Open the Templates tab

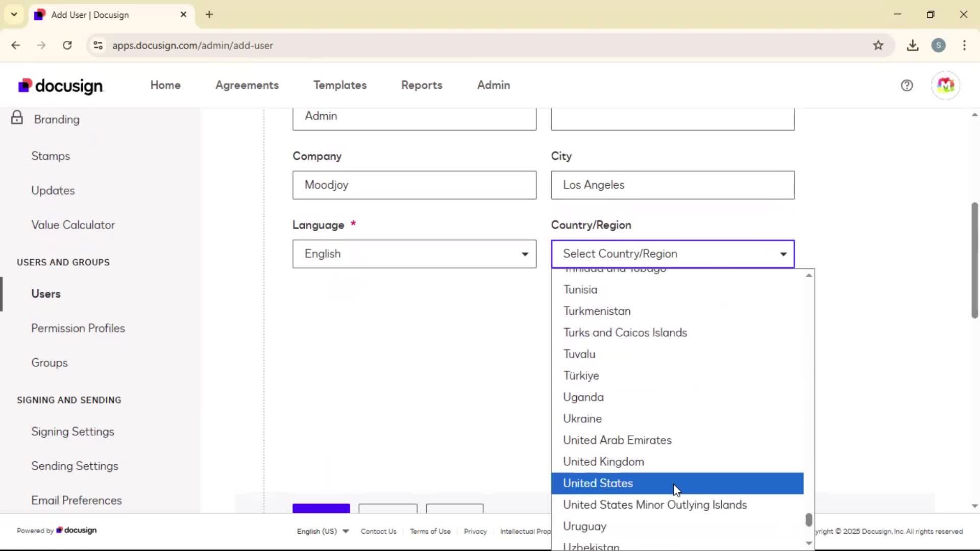coord(340,85)
